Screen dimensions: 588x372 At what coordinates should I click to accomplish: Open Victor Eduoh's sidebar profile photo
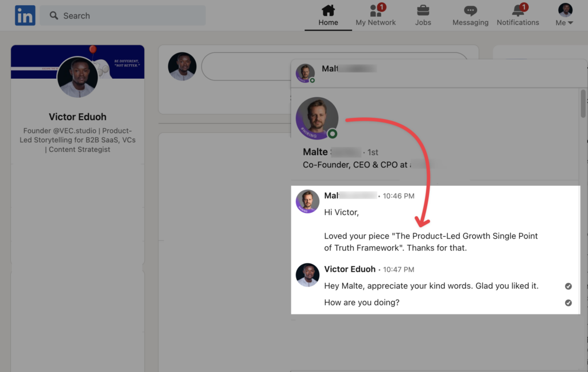(78, 77)
